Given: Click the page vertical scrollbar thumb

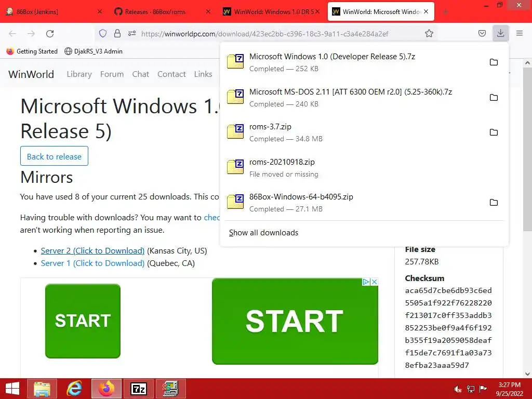Looking at the screenshot, I should click(x=527, y=149).
